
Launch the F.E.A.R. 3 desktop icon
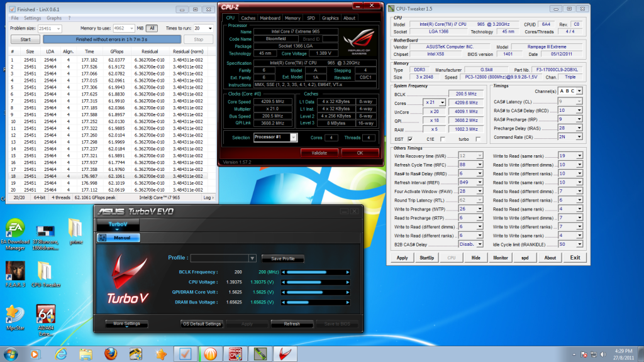coord(16,271)
